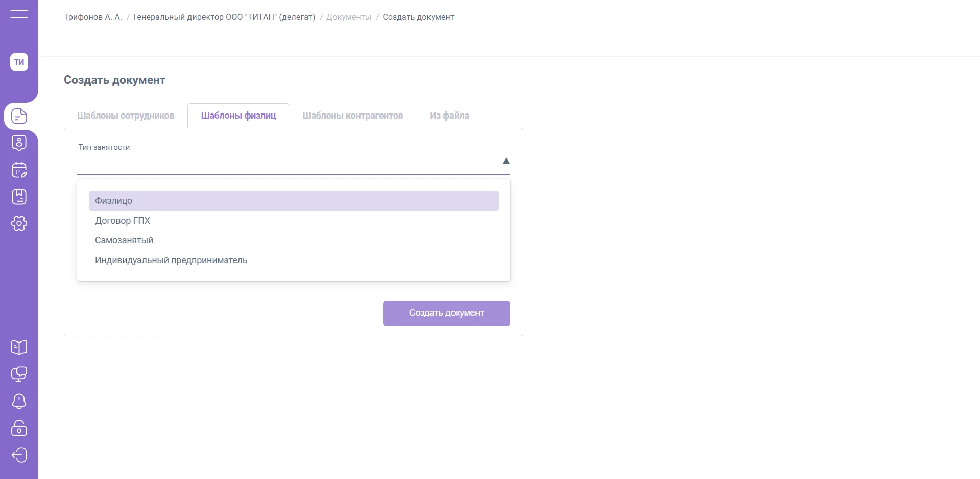Open the hamburger menu in sidebar
This screenshot has width=980, height=479.
[x=19, y=14]
